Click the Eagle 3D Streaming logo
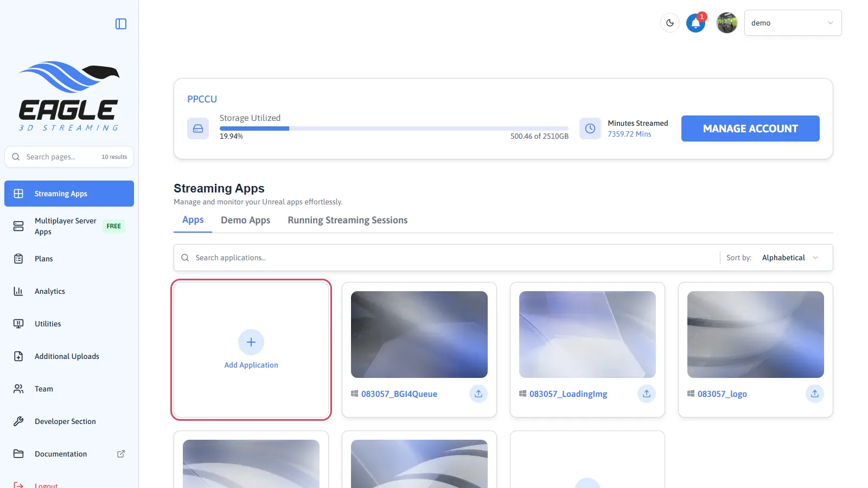Image resolution: width=868 pixels, height=488 pixels. click(x=69, y=96)
